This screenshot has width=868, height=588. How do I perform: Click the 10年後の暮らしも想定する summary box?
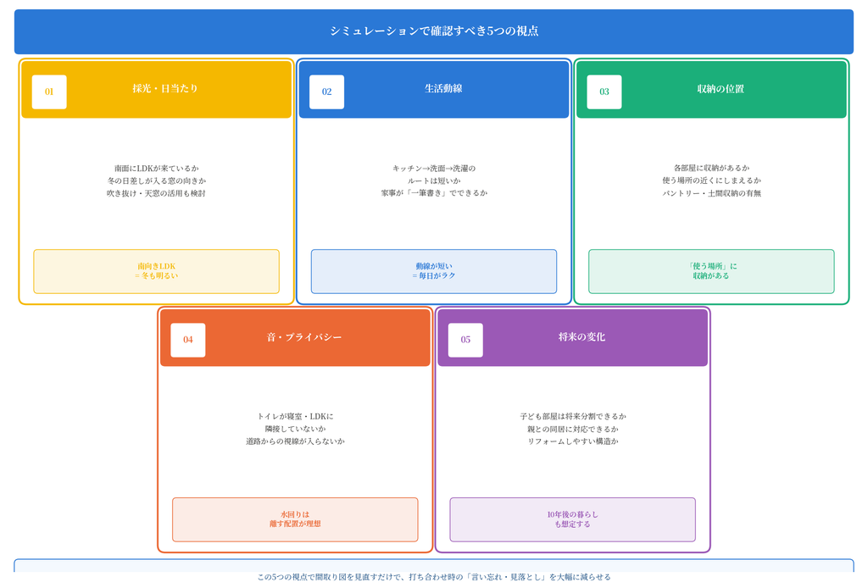[572, 519]
